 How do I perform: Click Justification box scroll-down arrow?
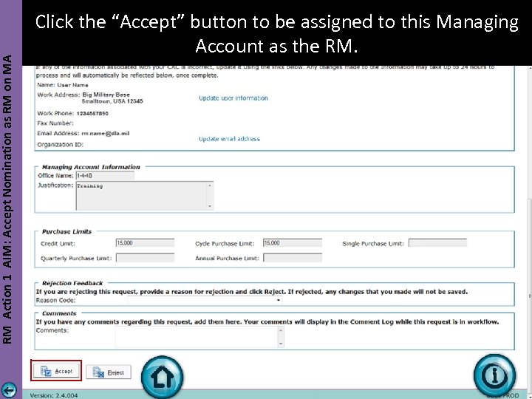point(210,206)
